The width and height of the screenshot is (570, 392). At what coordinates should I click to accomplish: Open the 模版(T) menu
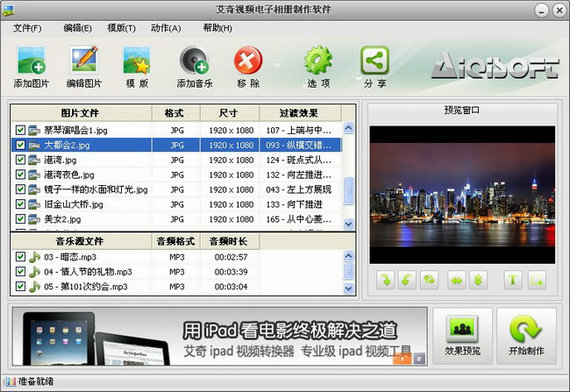121,28
